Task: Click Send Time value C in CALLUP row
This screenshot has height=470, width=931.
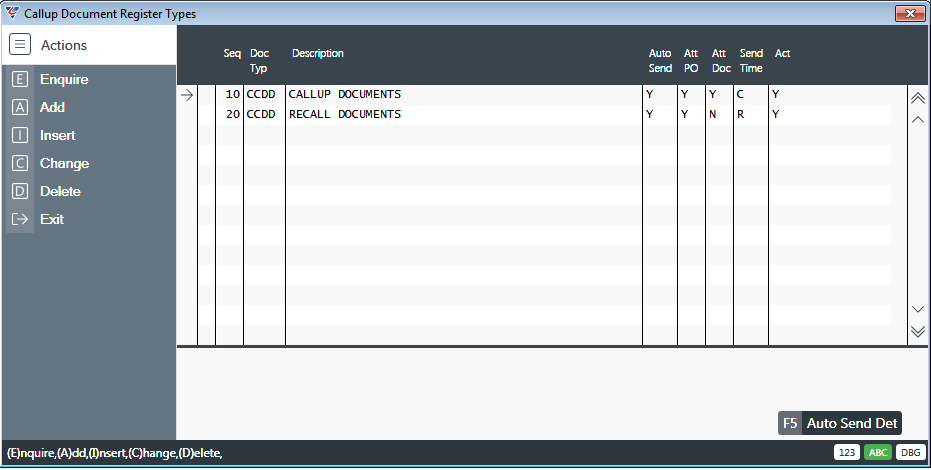Action: (x=740, y=94)
